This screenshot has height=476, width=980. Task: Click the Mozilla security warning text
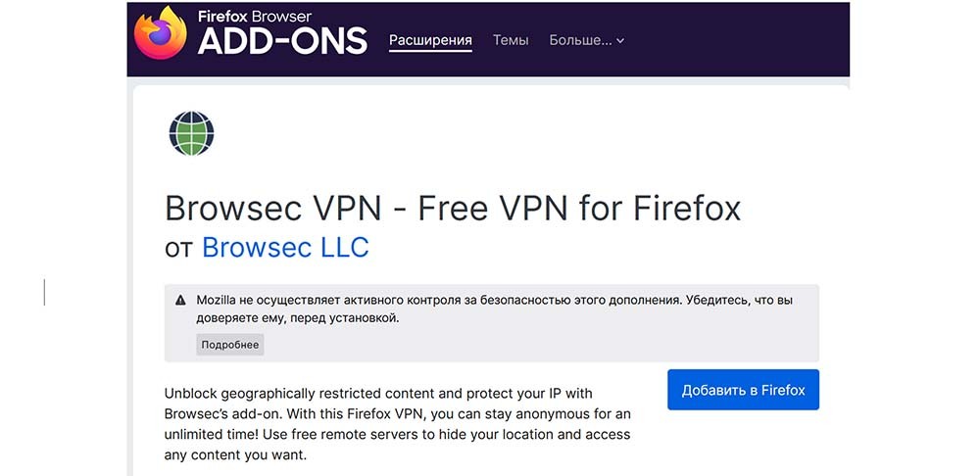point(494,309)
